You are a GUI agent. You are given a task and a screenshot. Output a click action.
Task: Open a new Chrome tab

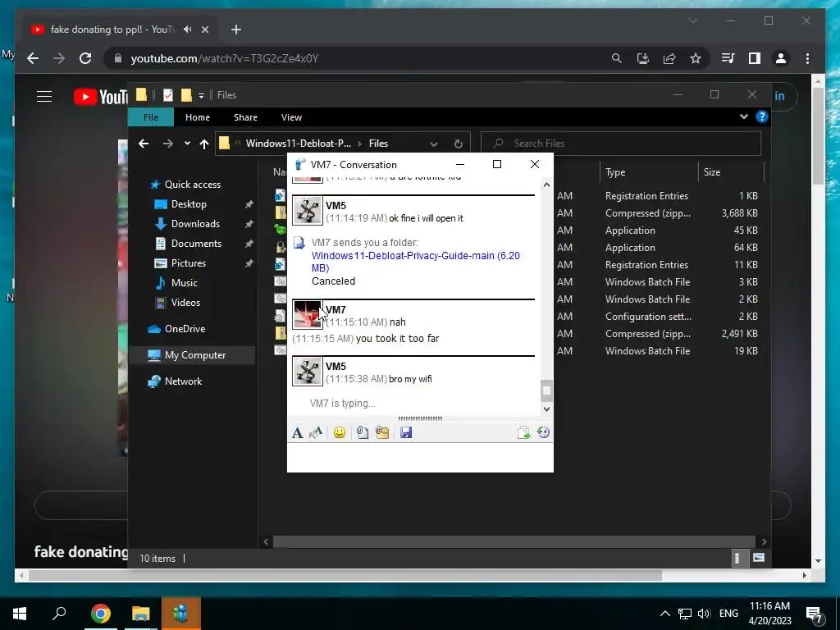pos(236,30)
